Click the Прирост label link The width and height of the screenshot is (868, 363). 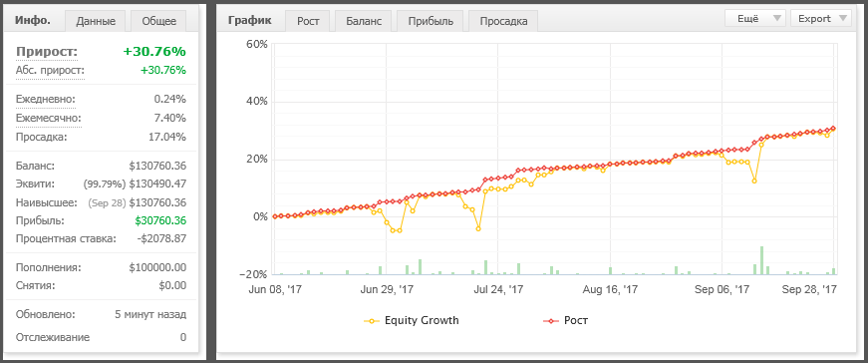click(47, 52)
